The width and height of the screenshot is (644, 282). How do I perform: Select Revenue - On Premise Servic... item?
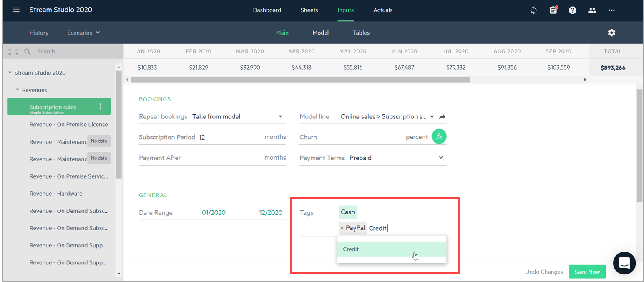pos(69,176)
